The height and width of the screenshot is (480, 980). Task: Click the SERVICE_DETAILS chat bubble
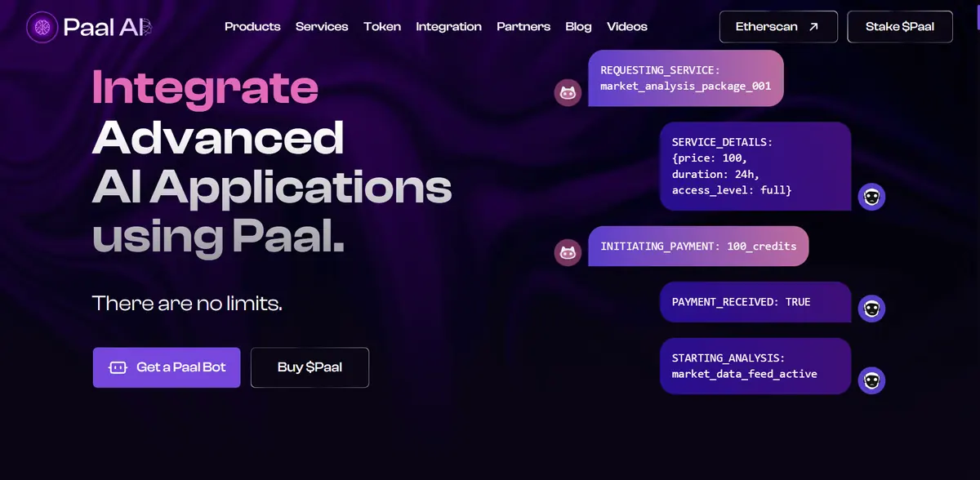click(755, 167)
